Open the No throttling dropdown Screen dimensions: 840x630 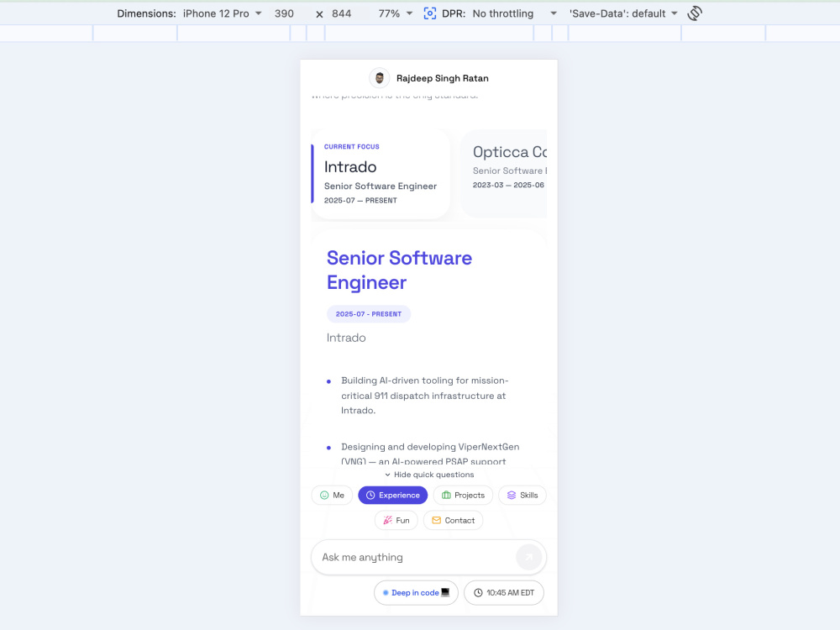coord(514,13)
